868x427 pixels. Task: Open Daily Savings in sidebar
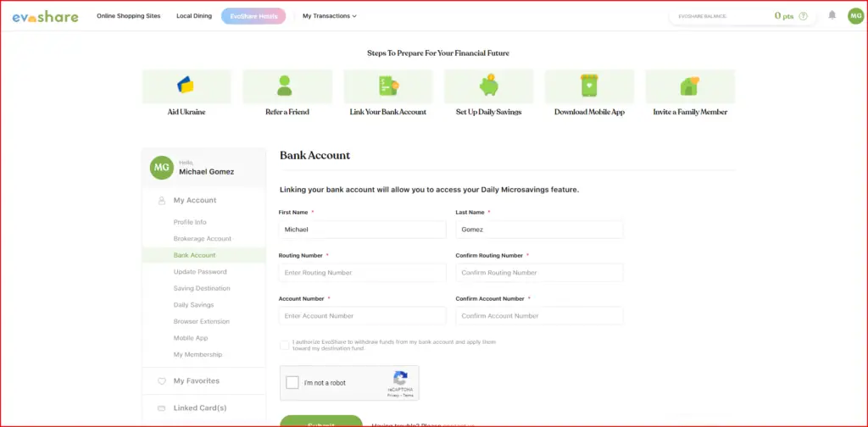(x=193, y=305)
